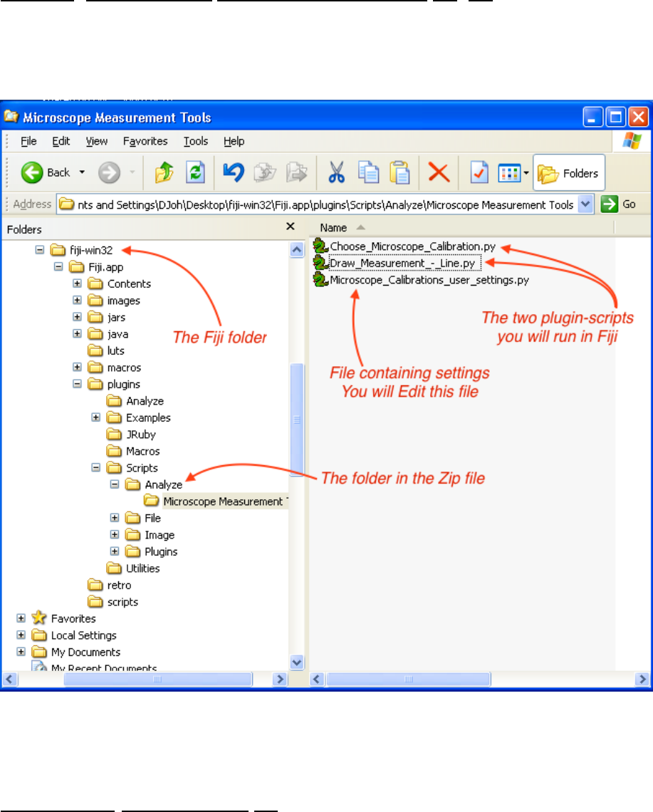Screen dimensions: 653x812
Task: Expand the macros folder node
Action: (x=77, y=367)
